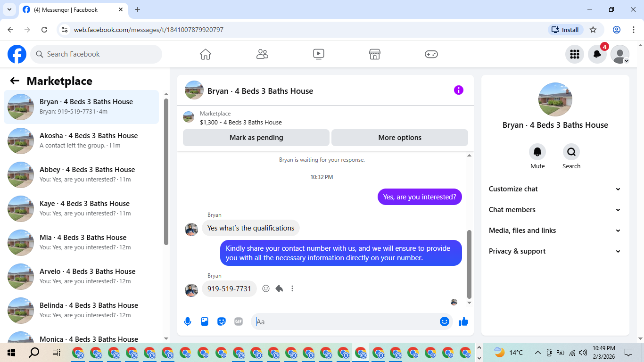The height and width of the screenshot is (362, 644).
Task: Click the browser address bar URL
Action: [x=149, y=30]
